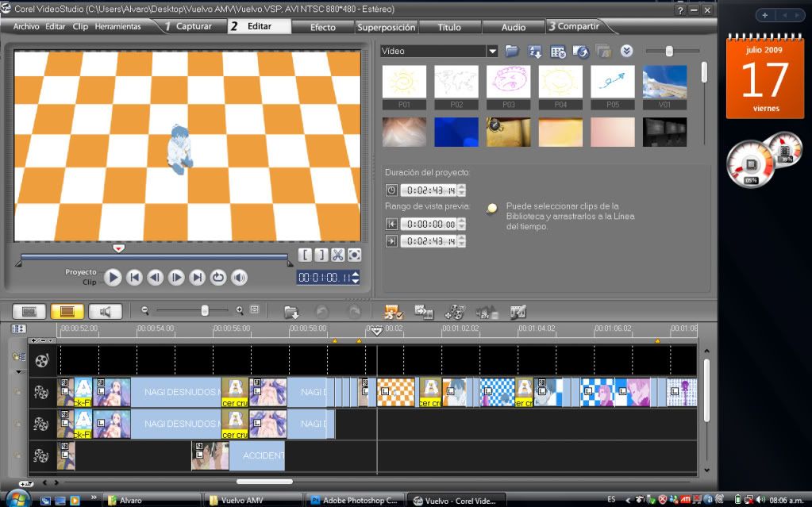The image size is (812, 507).
Task: Select the P03 library thumbnail
Action: [509, 87]
